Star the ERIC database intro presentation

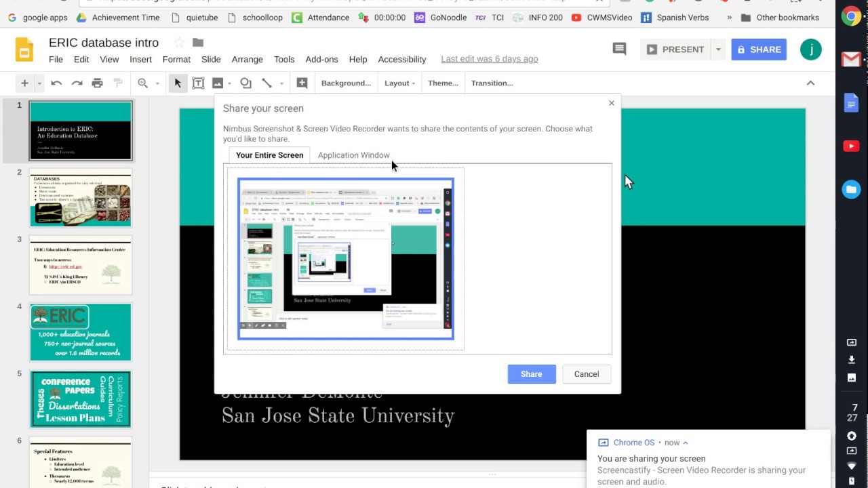[179, 43]
